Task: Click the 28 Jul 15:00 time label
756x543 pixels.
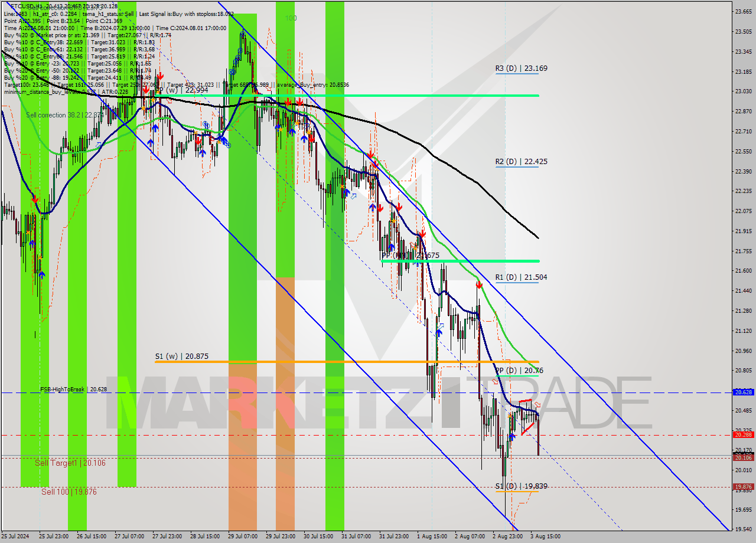Action: tap(204, 537)
